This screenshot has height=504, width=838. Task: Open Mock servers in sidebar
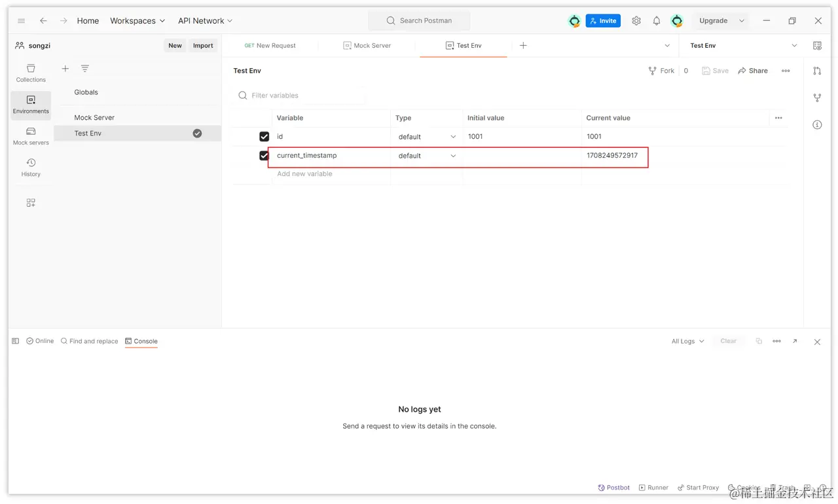[31, 136]
